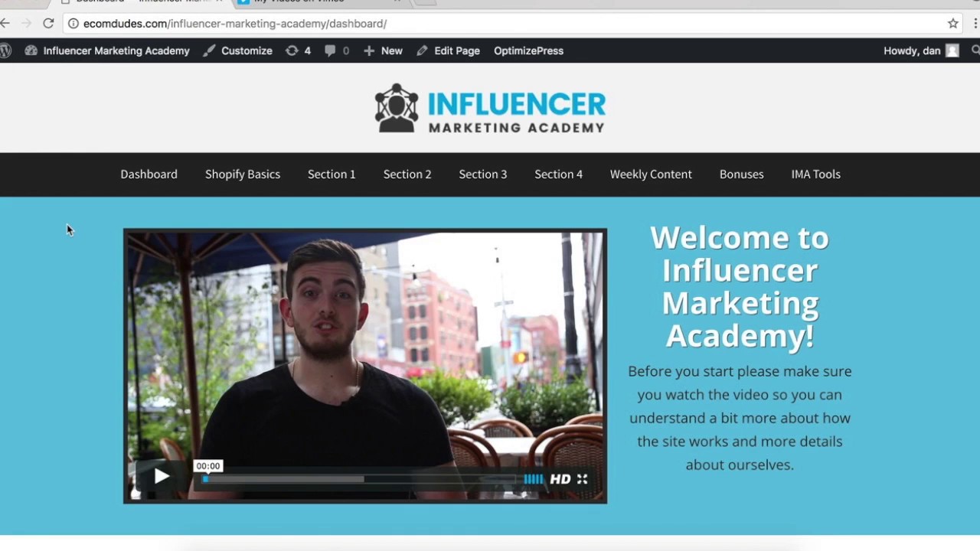The width and height of the screenshot is (980, 551).
Task: Select Section 3 in navigation
Action: (483, 174)
